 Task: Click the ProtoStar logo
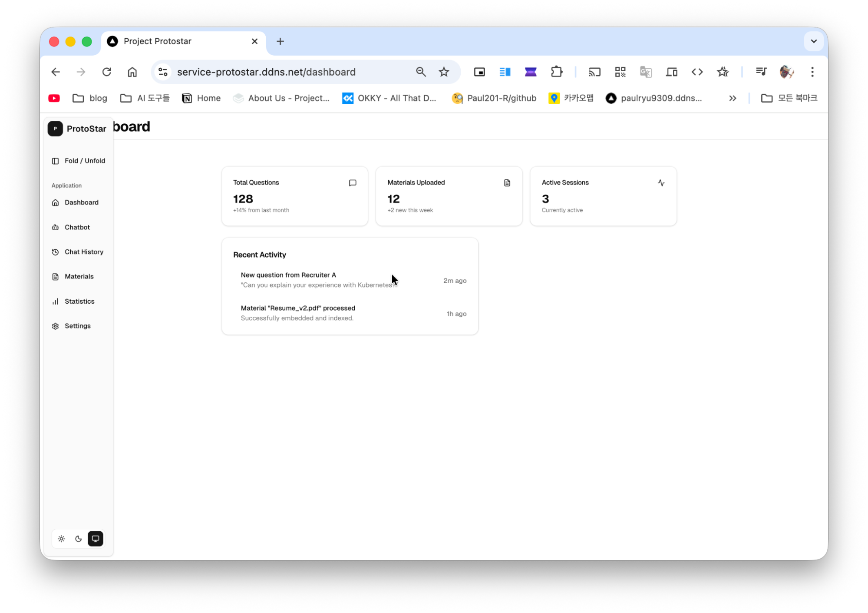(56, 129)
